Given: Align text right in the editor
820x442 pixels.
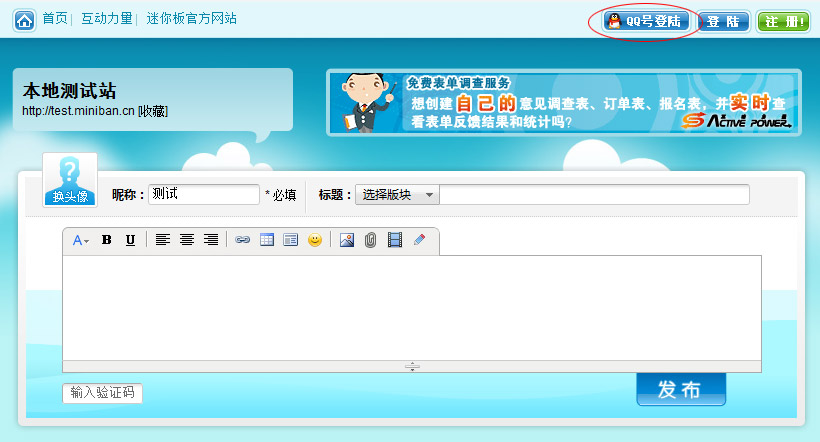Looking at the screenshot, I should pos(211,240).
